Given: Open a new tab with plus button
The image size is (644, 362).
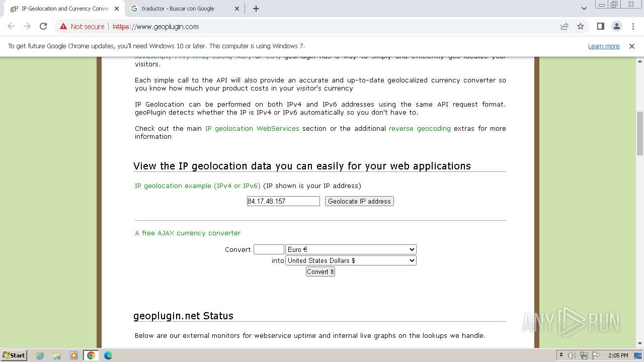Looking at the screenshot, I should click(256, 9).
